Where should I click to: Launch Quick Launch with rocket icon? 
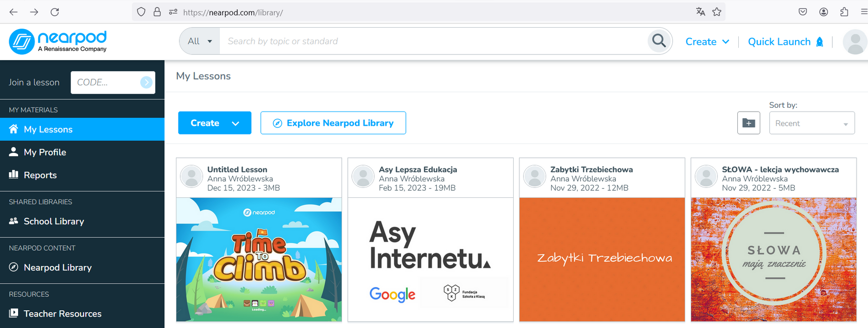pos(785,41)
